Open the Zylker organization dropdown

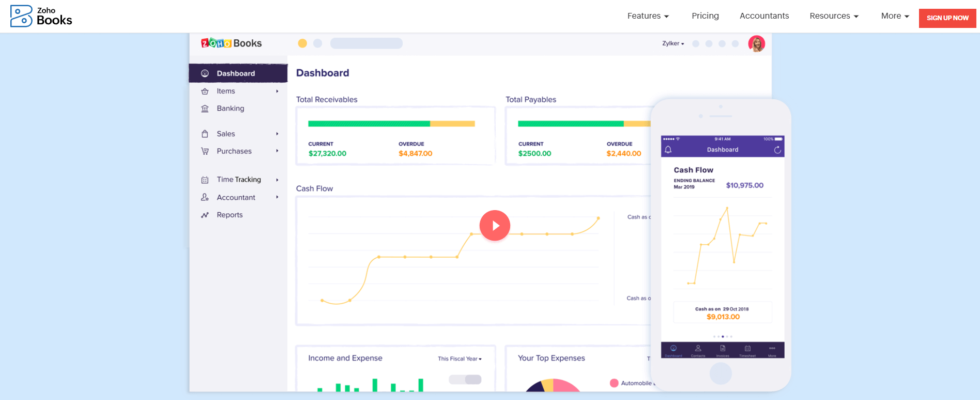[673, 43]
